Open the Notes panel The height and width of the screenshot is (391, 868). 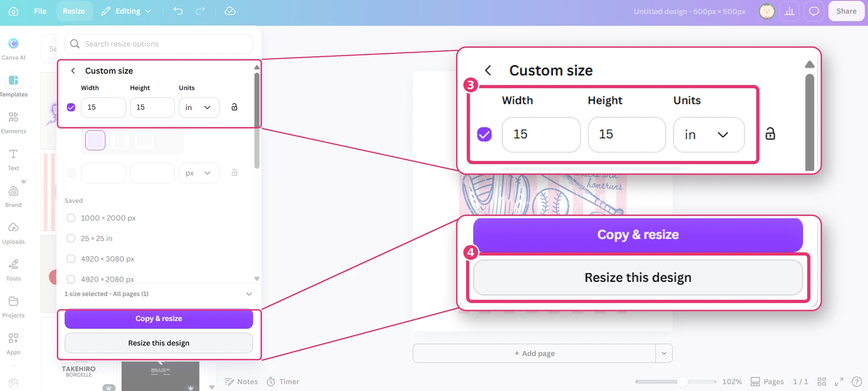point(242,381)
